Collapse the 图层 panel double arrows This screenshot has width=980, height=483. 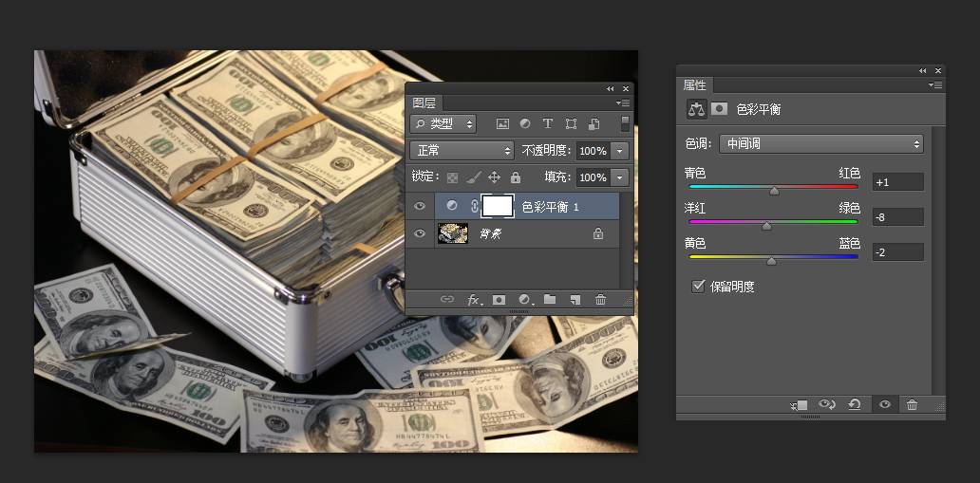point(610,89)
